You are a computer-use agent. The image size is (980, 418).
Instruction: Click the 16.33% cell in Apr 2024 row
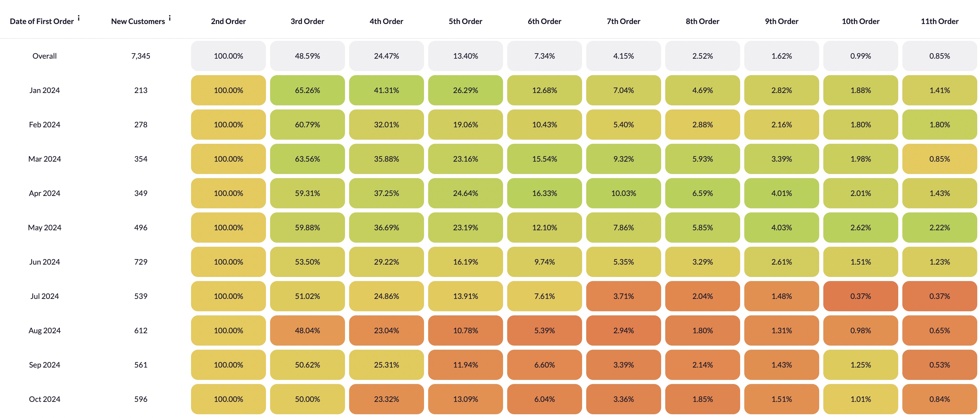coord(544,193)
